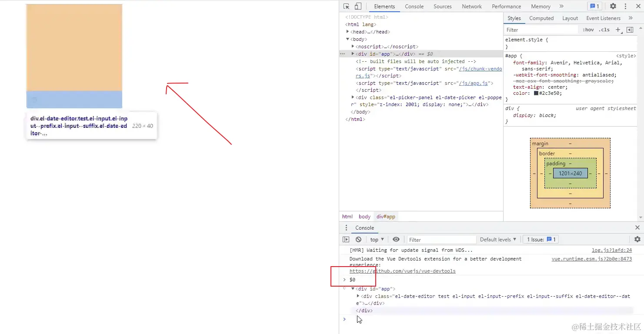The width and height of the screenshot is (644, 334).
Task: Click the 1201×240 content box value
Action: (x=570, y=173)
